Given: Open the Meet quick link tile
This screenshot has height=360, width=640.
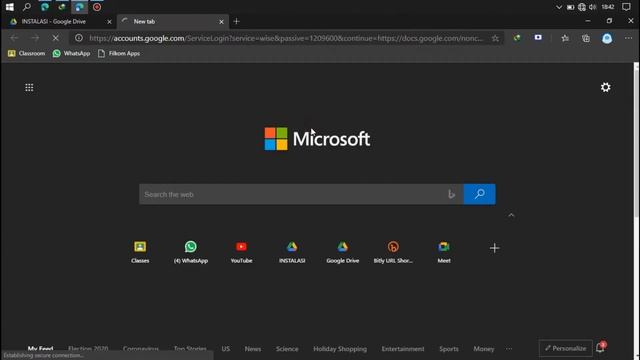Looking at the screenshot, I should click(444, 252).
